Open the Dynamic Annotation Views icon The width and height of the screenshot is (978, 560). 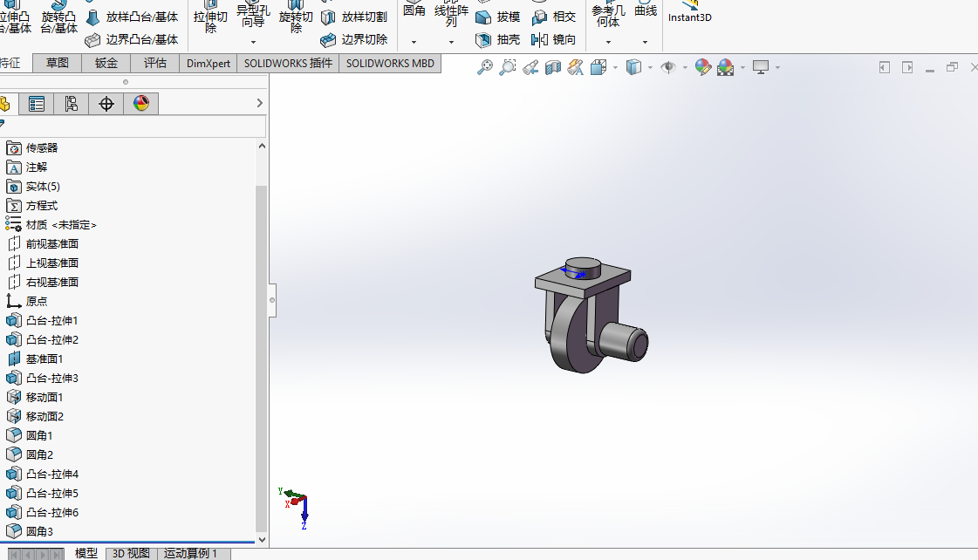pyautogui.click(x=576, y=67)
